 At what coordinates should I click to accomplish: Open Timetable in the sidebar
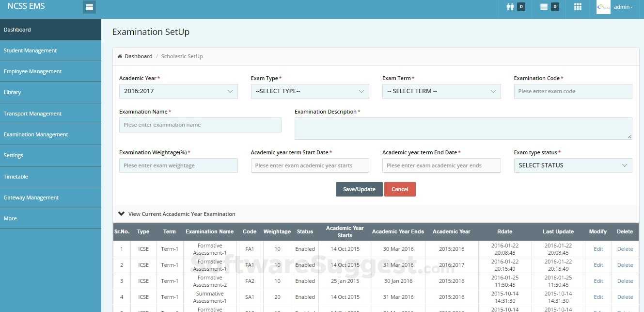point(50,177)
